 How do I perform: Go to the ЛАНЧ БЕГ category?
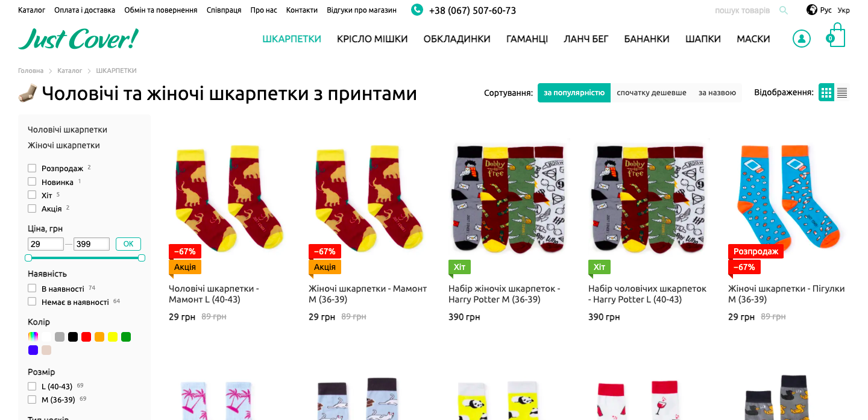pos(586,39)
